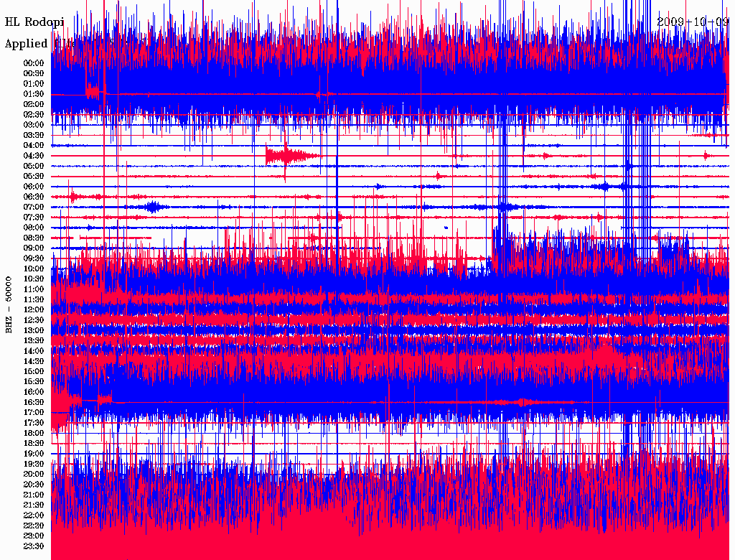Click the 11:00 time label

[34, 289]
